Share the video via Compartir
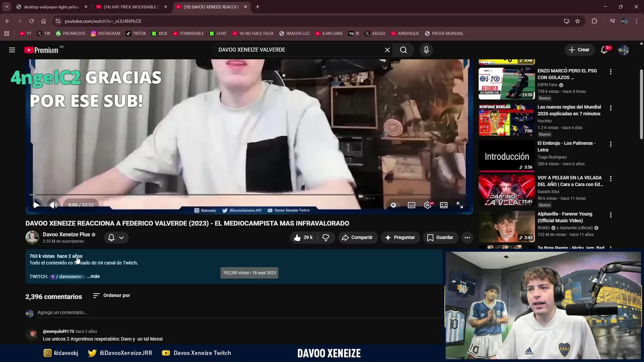The image size is (644, 362). click(x=357, y=237)
